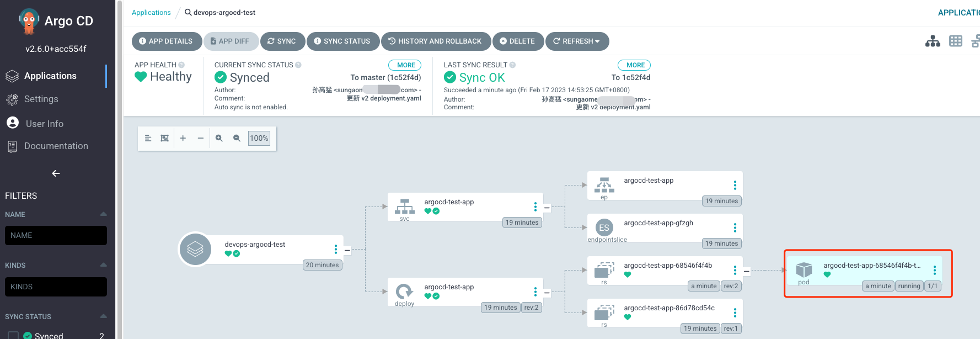Click the zoom in magnifier
The image size is (980, 339).
click(219, 139)
